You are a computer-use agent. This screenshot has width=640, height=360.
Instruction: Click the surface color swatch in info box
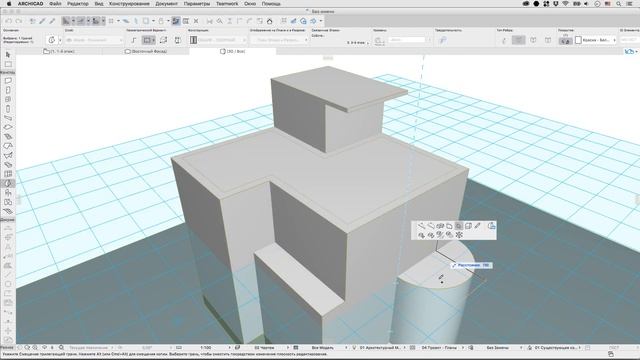578,40
